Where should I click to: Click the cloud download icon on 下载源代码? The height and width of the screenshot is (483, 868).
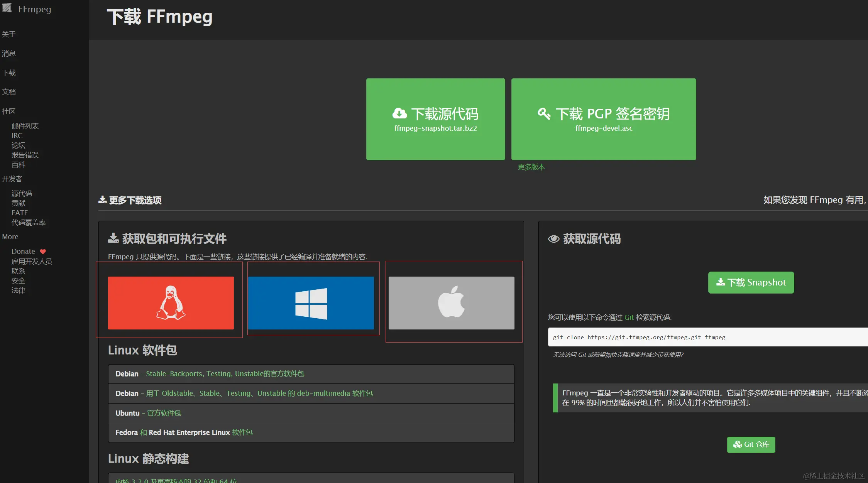click(399, 113)
